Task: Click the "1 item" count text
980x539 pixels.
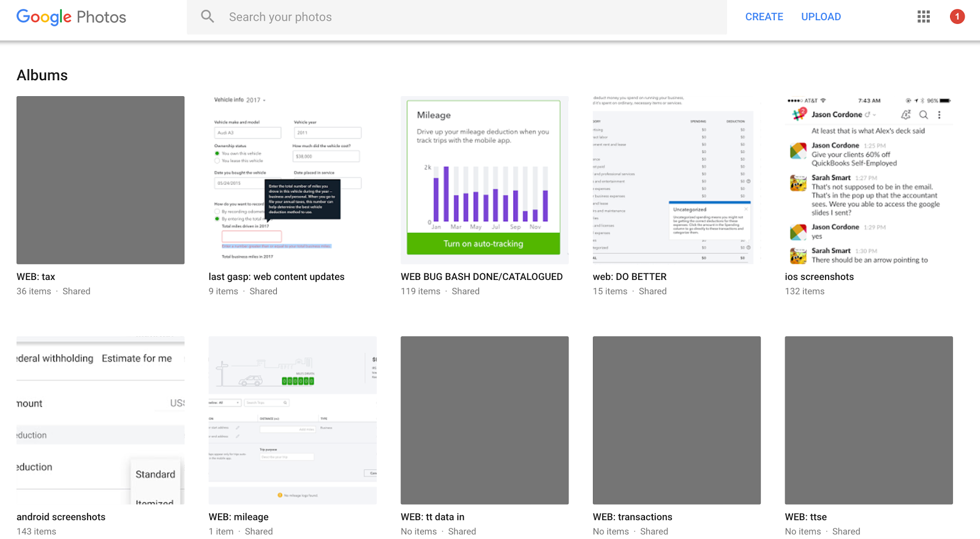Action: [x=221, y=532]
